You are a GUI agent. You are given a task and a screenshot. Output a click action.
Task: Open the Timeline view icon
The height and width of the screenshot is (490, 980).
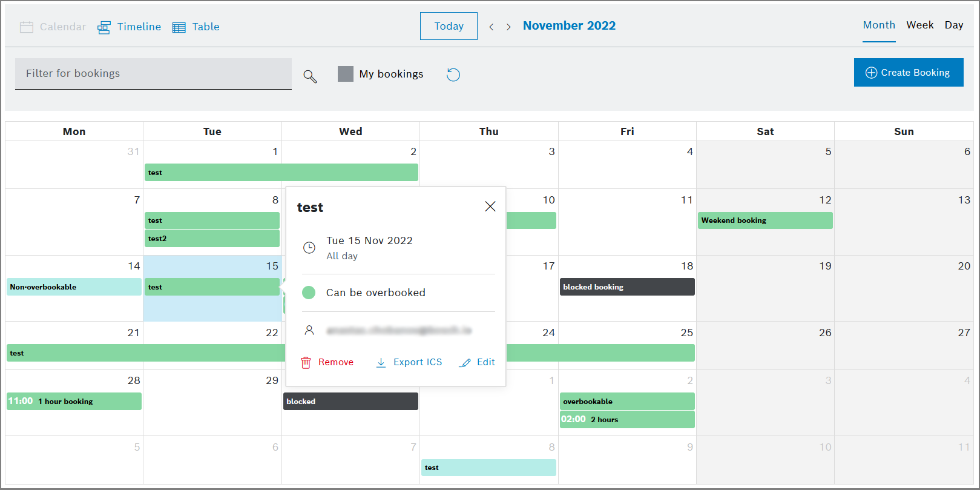[104, 27]
